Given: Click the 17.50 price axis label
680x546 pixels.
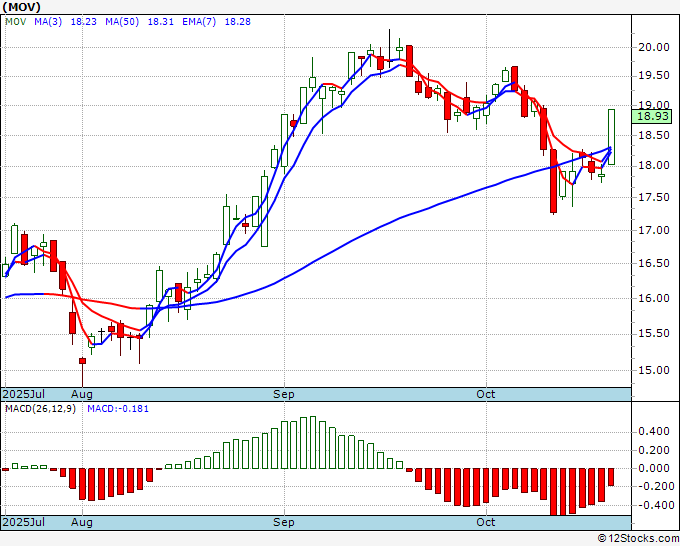Looking at the screenshot, I should (x=654, y=197).
